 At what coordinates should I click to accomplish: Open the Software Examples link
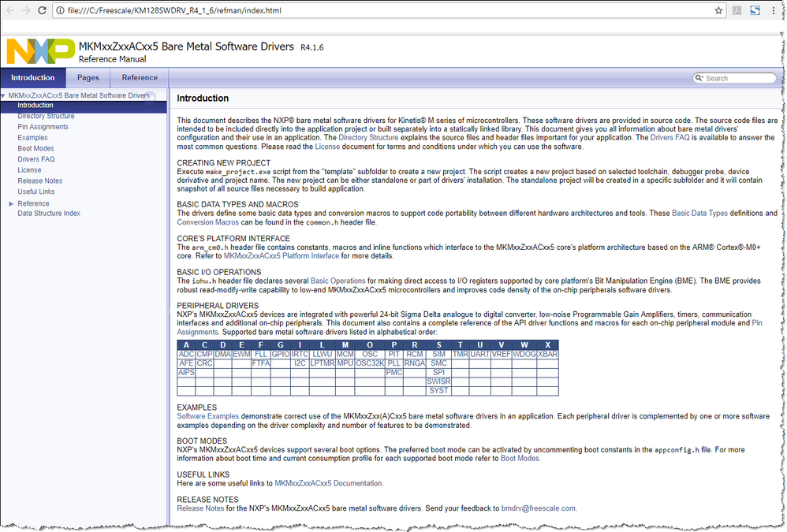(x=208, y=417)
